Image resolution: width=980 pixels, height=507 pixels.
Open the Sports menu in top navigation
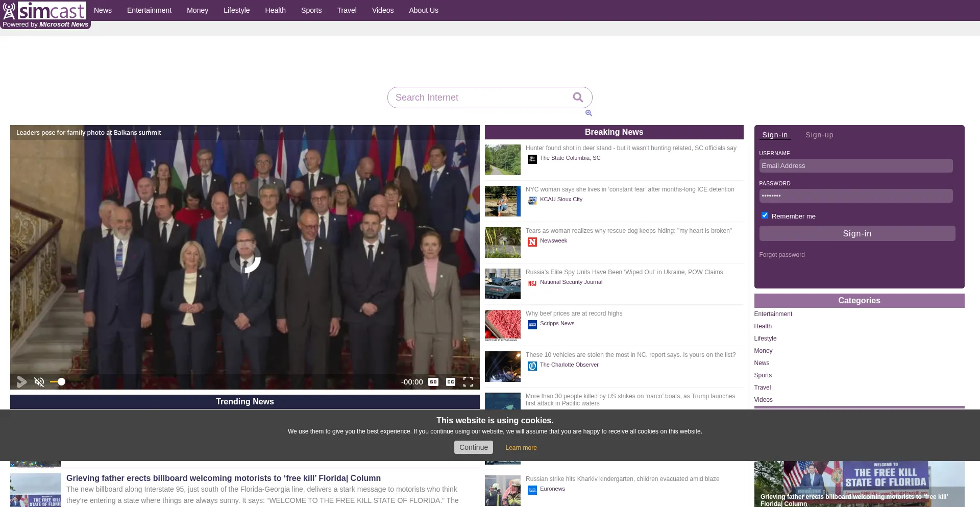pos(311,10)
